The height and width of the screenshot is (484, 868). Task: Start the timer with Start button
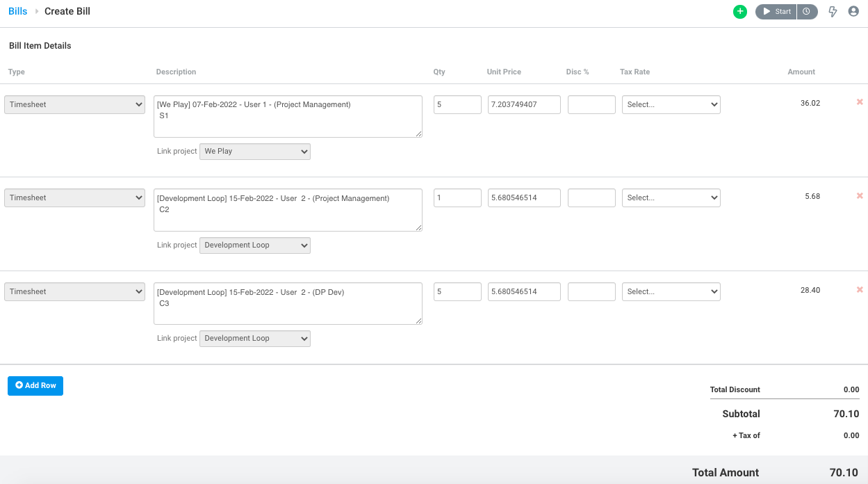point(776,12)
